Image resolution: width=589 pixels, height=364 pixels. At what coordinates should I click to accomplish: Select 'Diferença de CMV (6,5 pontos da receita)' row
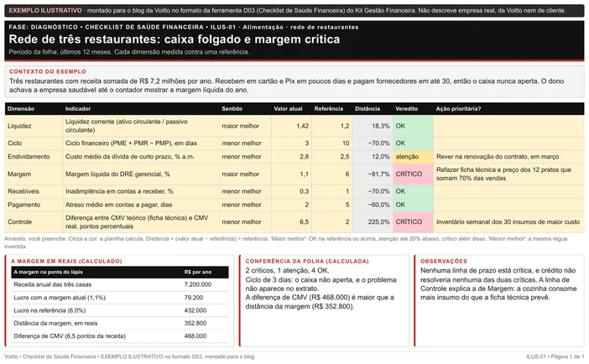[x=120, y=335]
